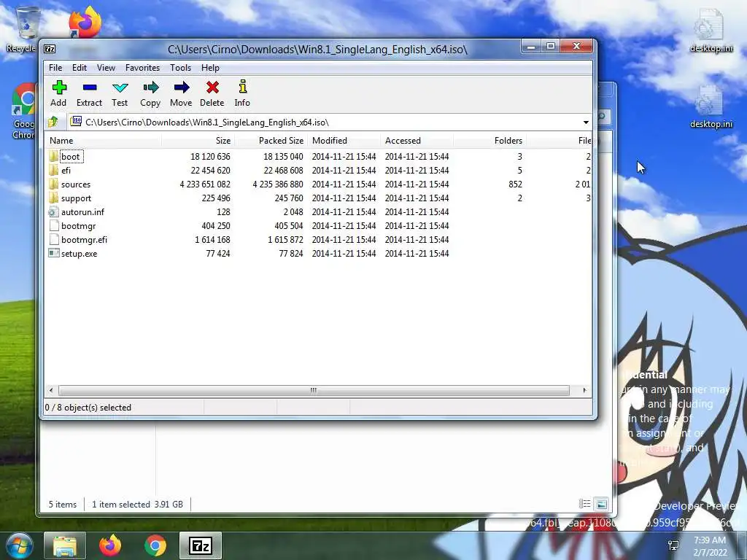
Task: Open the View menu
Action: [106, 68]
